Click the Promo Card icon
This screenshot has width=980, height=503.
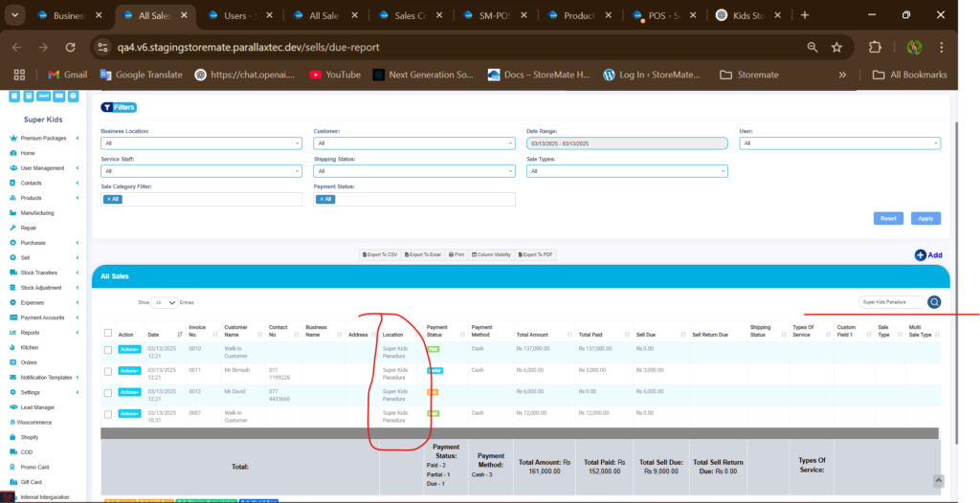[x=13, y=468]
